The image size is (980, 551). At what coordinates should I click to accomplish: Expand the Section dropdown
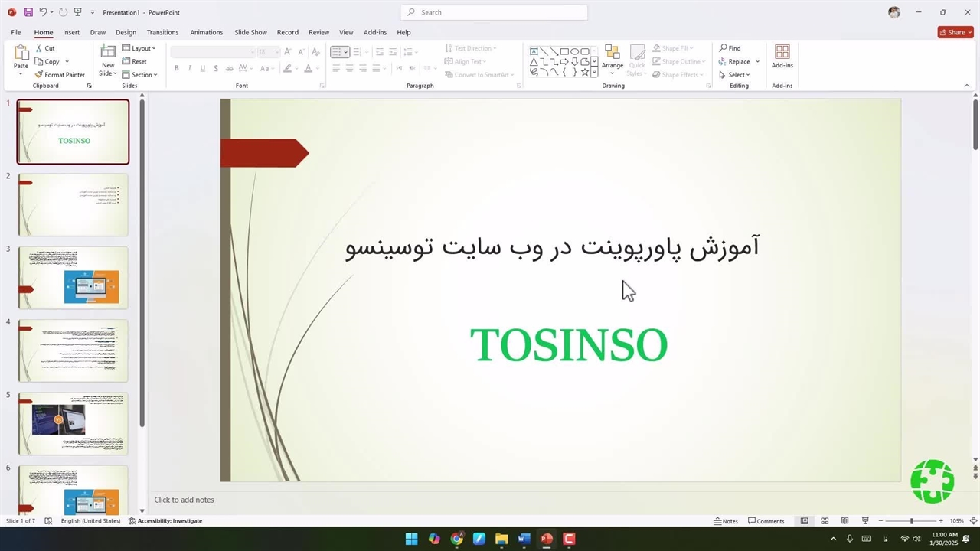pyautogui.click(x=142, y=75)
